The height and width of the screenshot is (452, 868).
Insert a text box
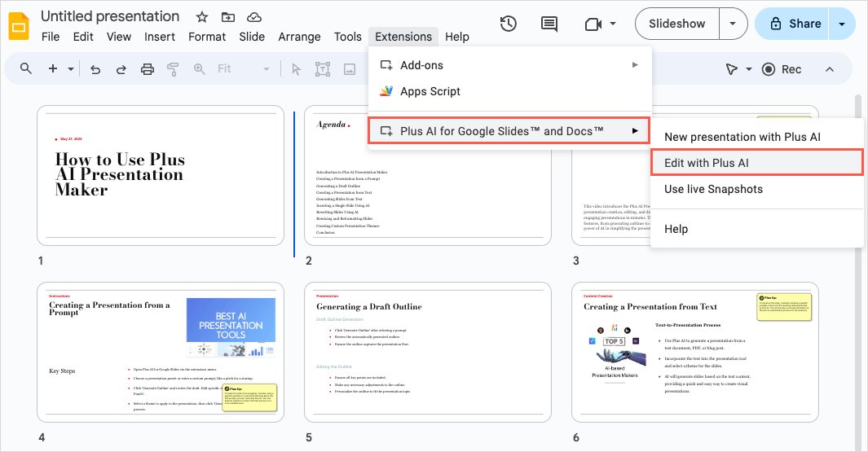click(322, 69)
